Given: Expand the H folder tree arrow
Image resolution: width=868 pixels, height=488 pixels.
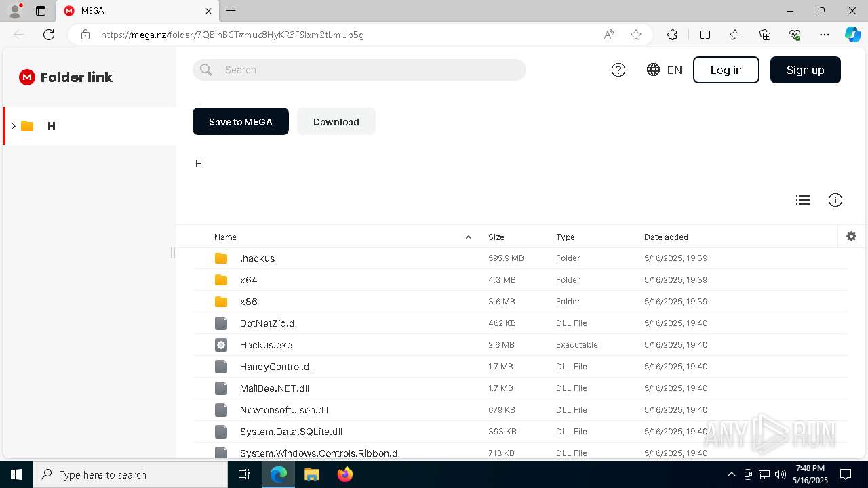Looking at the screenshot, I should pos(13,126).
